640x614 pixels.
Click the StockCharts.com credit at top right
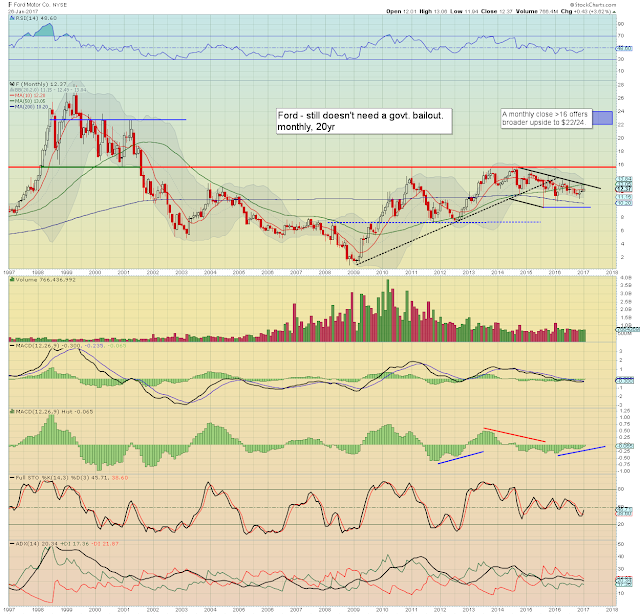coord(593,4)
